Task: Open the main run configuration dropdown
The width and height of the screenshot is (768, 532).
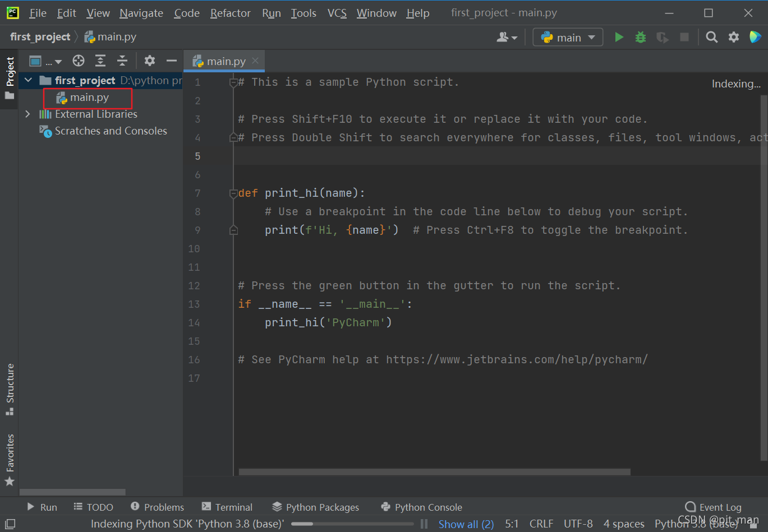Action: (568, 37)
